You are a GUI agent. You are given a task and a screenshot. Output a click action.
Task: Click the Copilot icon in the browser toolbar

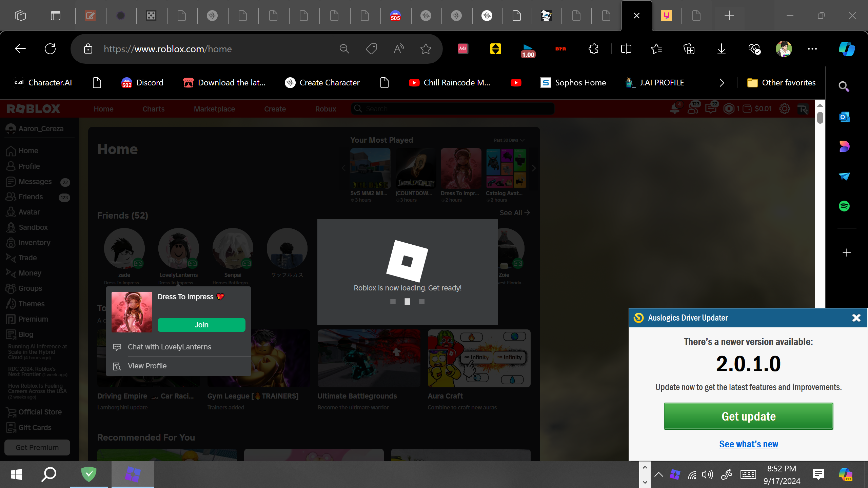pyautogui.click(x=847, y=49)
